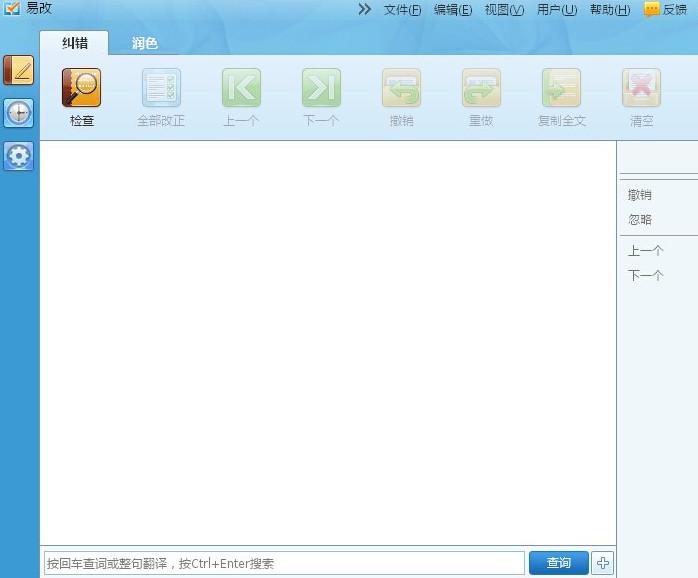Screen dimensions: 698x578
Task: Open the 文件(F) menu
Action: [402, 10]
